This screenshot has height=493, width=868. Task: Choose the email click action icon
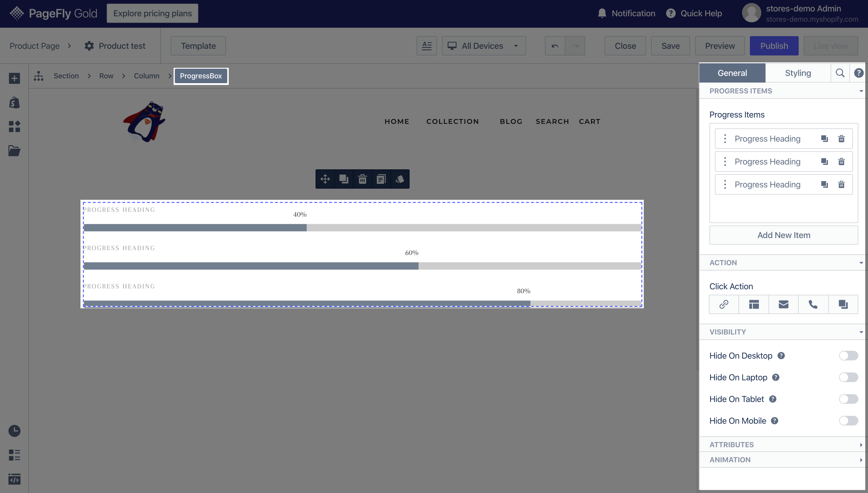click(783, 304)
